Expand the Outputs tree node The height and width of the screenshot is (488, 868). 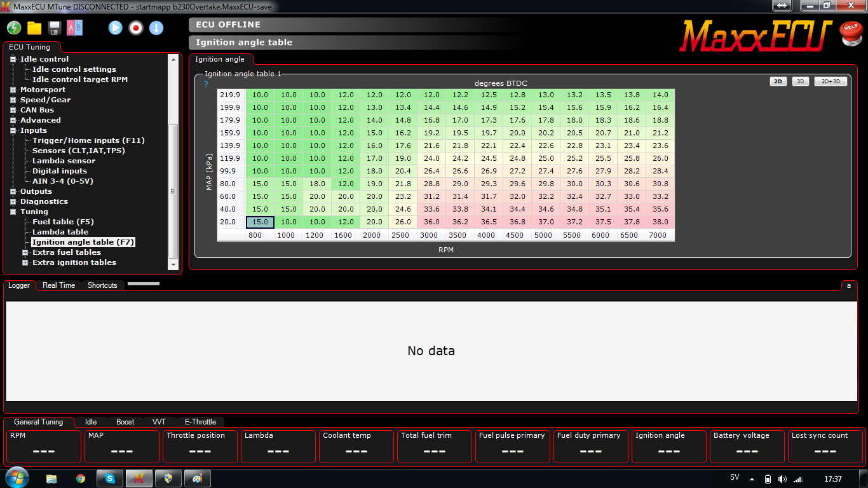point(13,191)
